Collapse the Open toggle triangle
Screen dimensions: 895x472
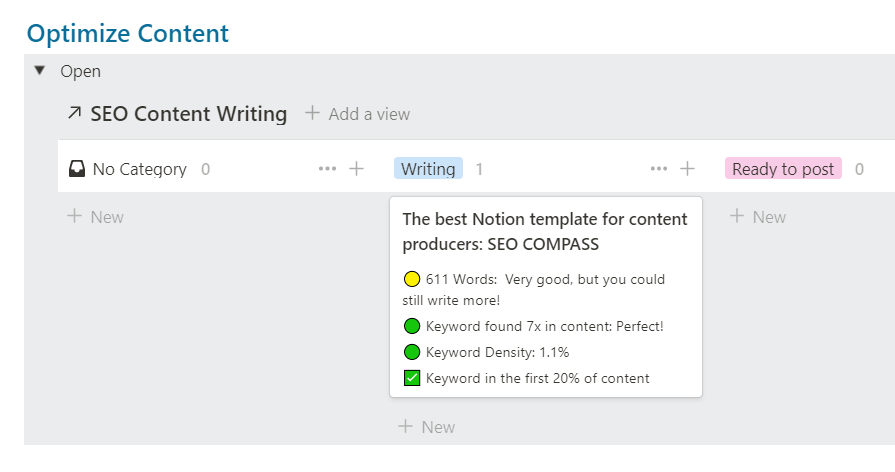point(39,71)
